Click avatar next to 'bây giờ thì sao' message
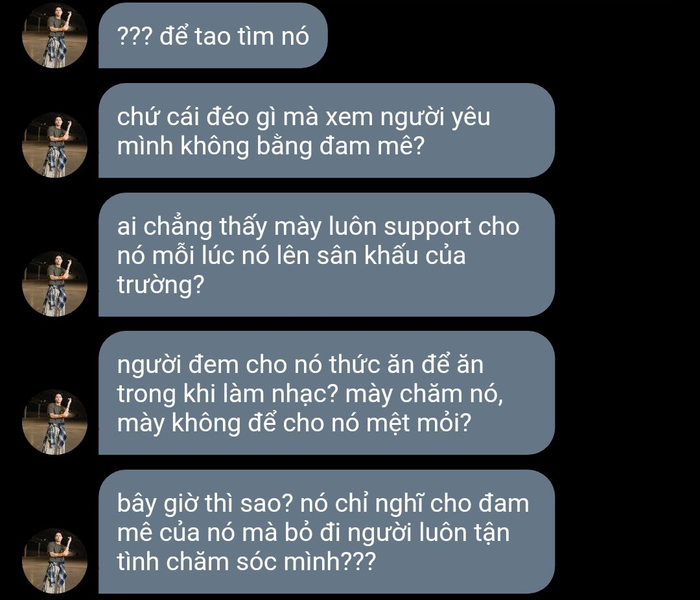The image size is (700, 600). click(54, 560)
